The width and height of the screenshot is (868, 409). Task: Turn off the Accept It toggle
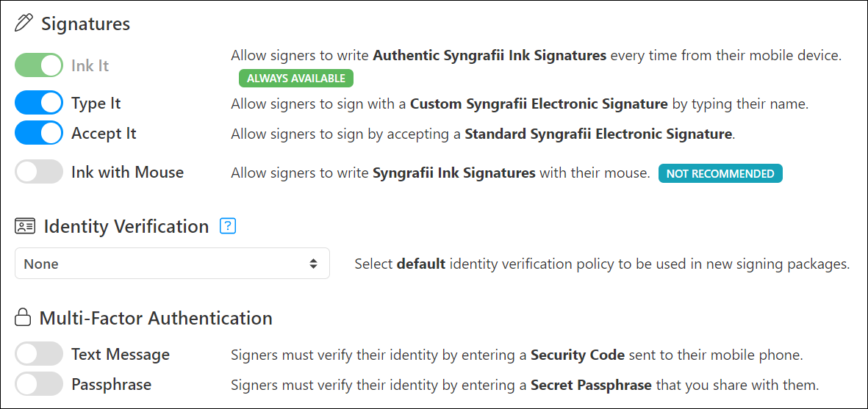pos(39,133)
